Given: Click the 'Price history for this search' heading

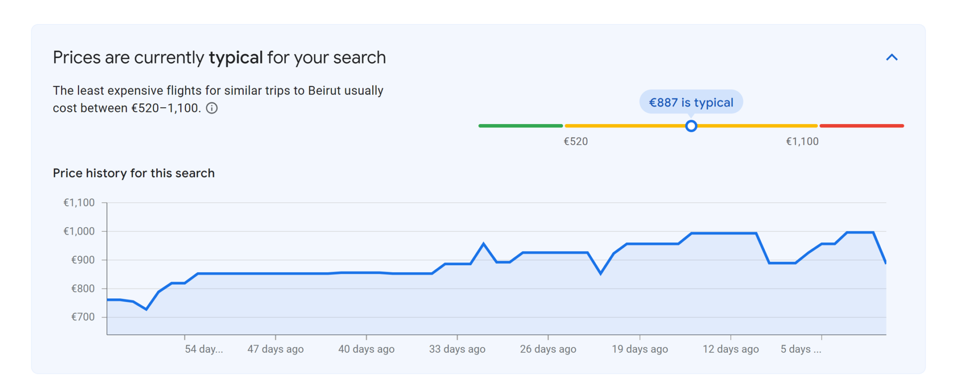Looking at the screenshot, I should point(134,173).
